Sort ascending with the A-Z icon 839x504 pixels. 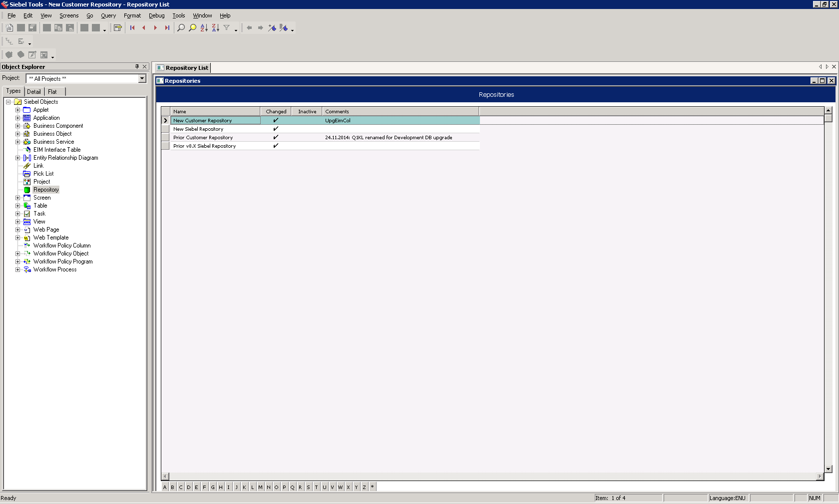(x=204, y=28)
